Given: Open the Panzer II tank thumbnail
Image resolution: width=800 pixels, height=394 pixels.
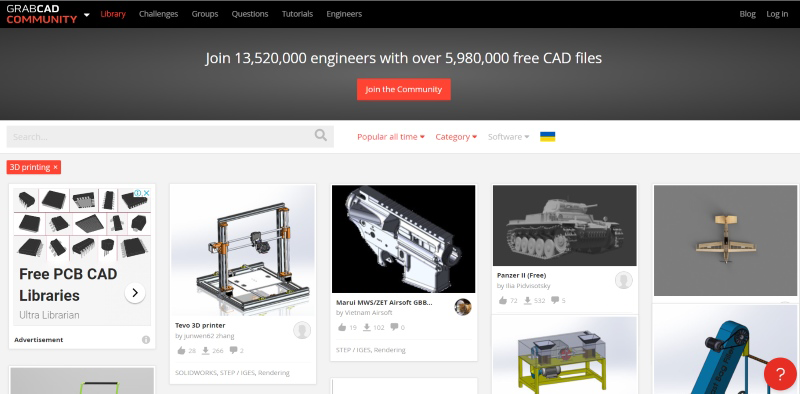Looking at the screenshot, I should [x=565, y=225].
